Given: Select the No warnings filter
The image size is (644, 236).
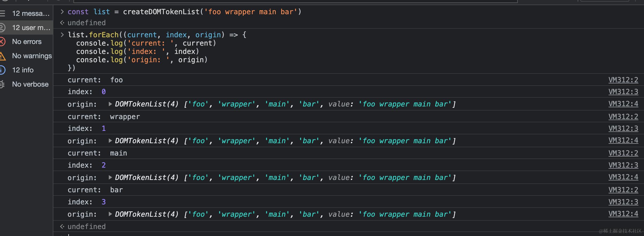Looking at the screenshot, I should 26,56.
